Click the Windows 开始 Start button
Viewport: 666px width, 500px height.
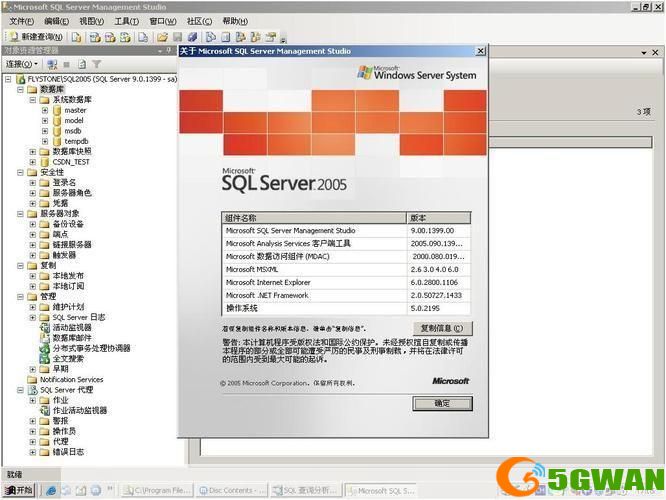[x=19, y=490]
